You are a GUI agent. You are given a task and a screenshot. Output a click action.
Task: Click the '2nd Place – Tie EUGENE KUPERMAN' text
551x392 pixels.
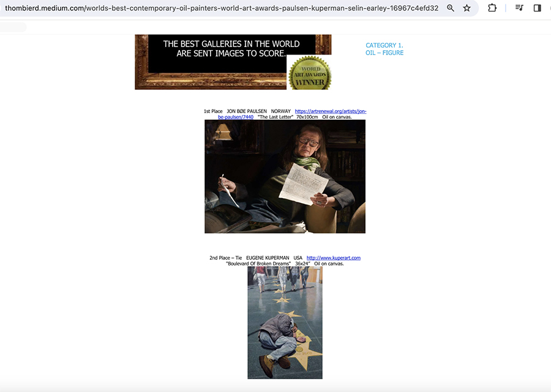[250, 257]
